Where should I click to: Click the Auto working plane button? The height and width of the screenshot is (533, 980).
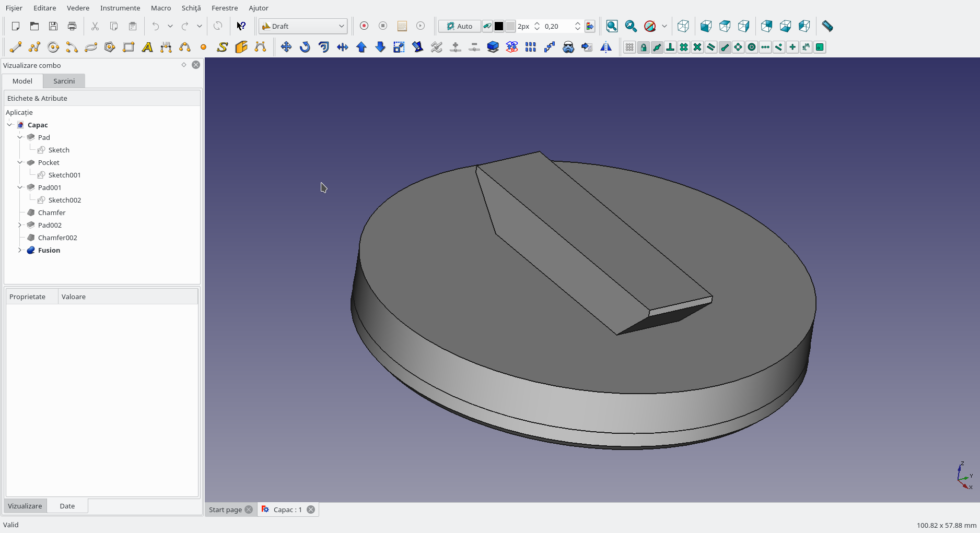point(459,26)
